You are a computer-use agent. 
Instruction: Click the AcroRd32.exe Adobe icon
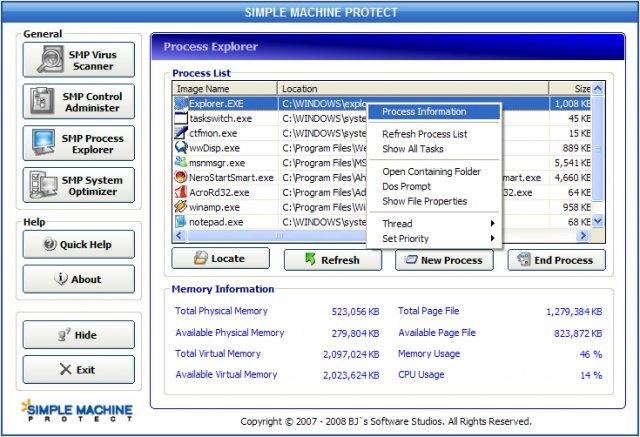pos(181,192)
